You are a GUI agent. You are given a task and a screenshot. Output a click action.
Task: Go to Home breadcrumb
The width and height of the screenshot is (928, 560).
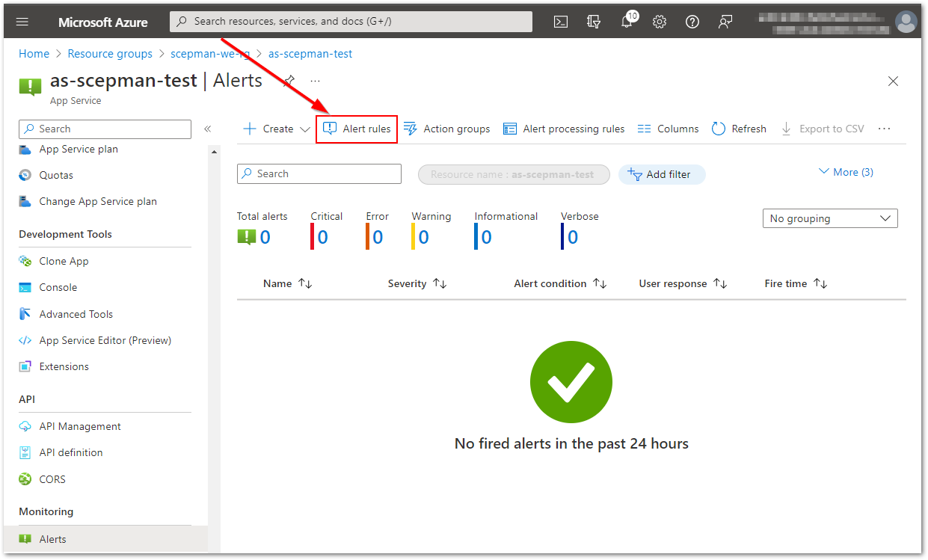(34, 54)
